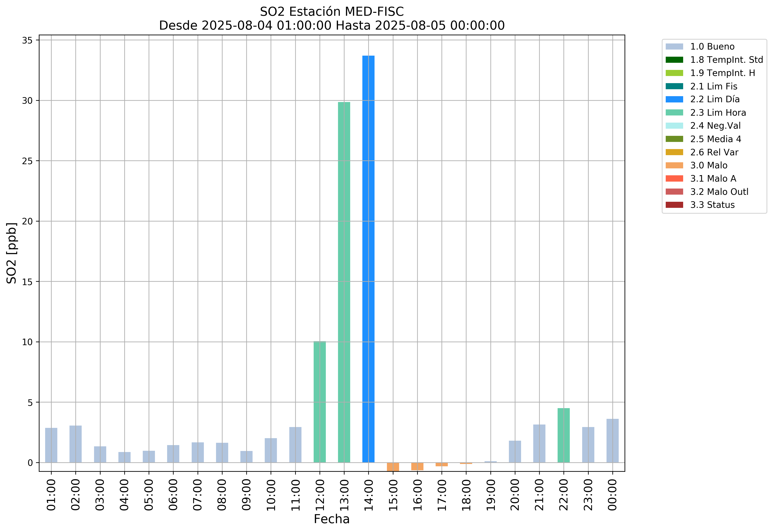The image size is (773, 532).
Task: Click the 2.4 Neg.Val legend label
Action: tap(715, 126)
